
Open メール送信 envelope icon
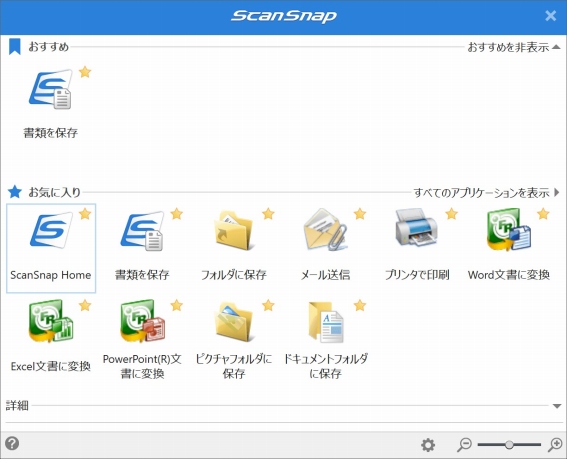(325, 230)
